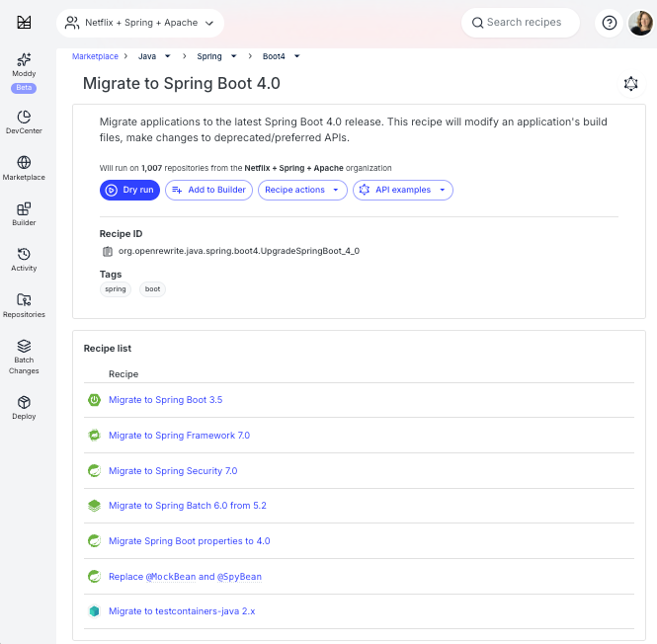
Task: Go to Marketplace in sidebar
Action: click(x=24, y=168)
